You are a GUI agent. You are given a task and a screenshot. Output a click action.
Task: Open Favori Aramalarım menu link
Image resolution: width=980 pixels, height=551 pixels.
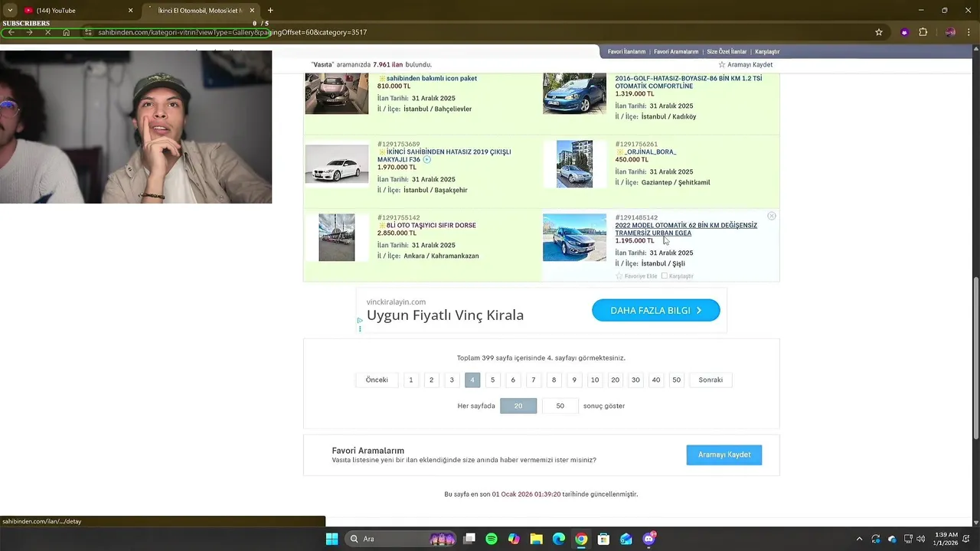click(x=676, y=52)
